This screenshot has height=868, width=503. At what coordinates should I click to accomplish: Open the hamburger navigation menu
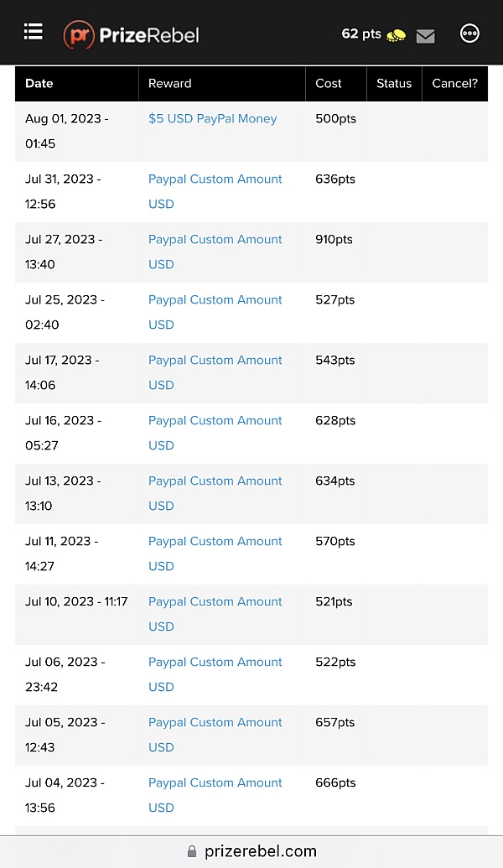(33, 32)
